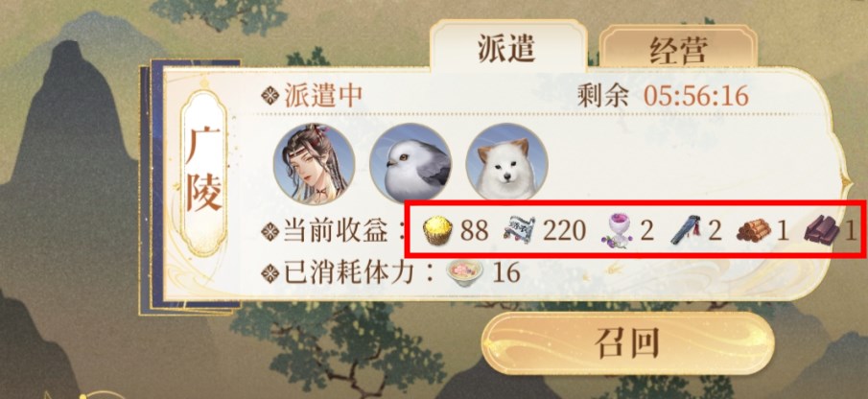Click the 派遣中 status label

coord(323,96)
